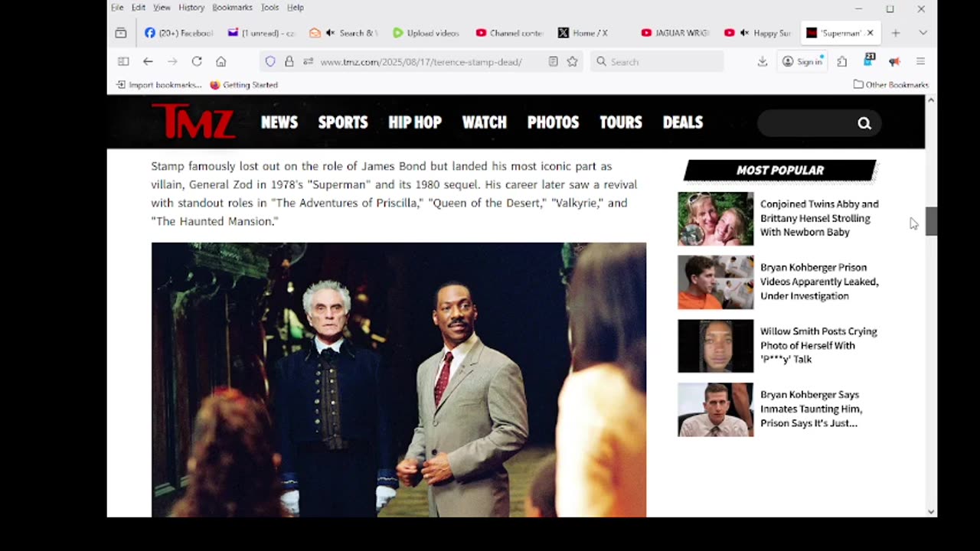Image resolution: width=980 pixels, height=551 pixels.
Task: Open the downloads panel
Action: [x=762, y=62]
